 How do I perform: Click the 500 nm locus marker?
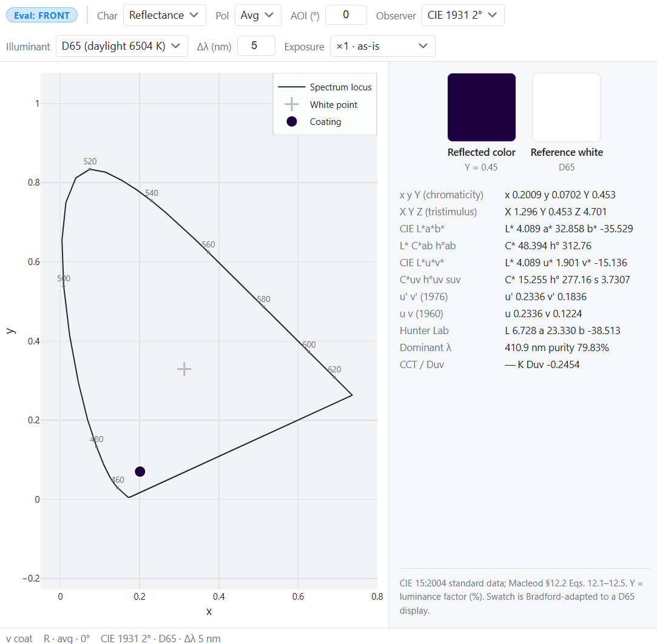[x=64, y=286]
